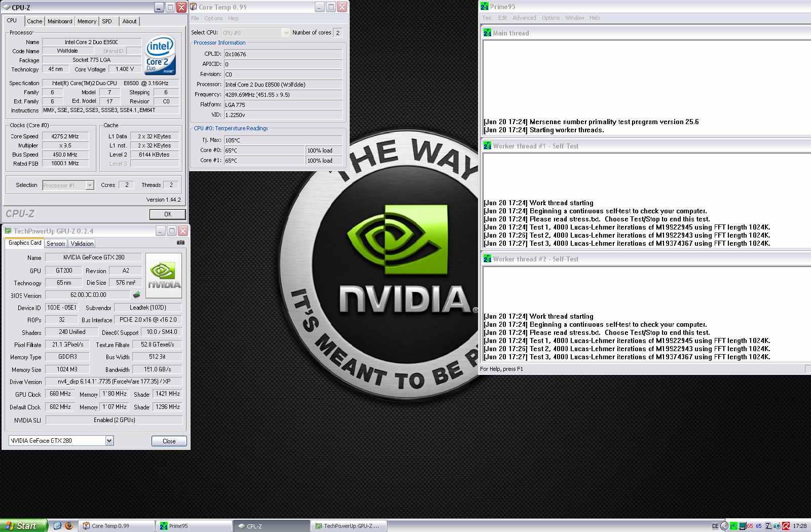
Task: Switch to the Memory tab in CPU-Z
Action: click(87, 21)
